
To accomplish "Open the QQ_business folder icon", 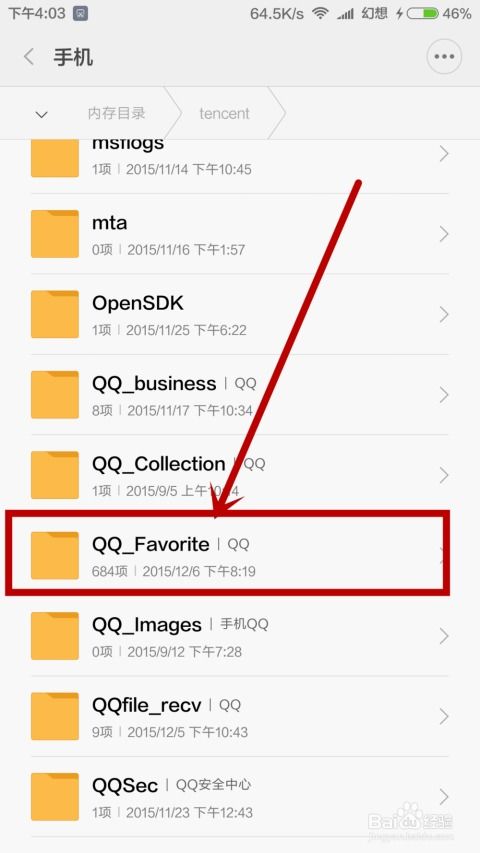I will (54, 395).
